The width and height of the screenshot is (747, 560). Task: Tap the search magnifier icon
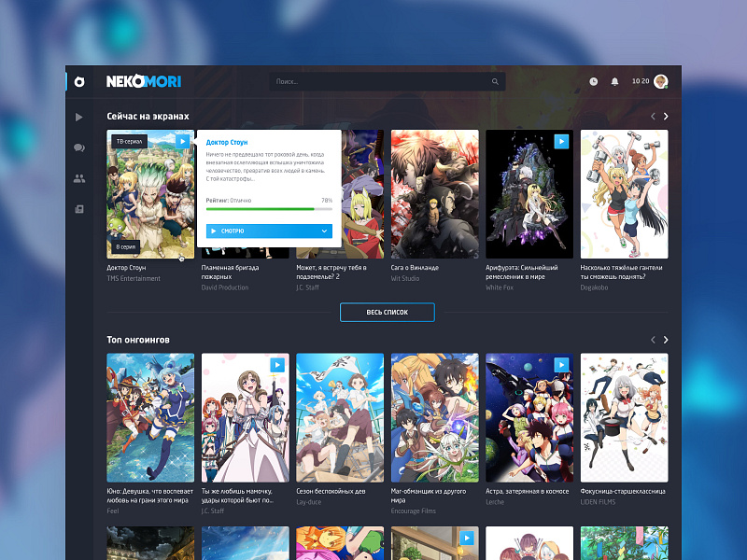[495, 81]
